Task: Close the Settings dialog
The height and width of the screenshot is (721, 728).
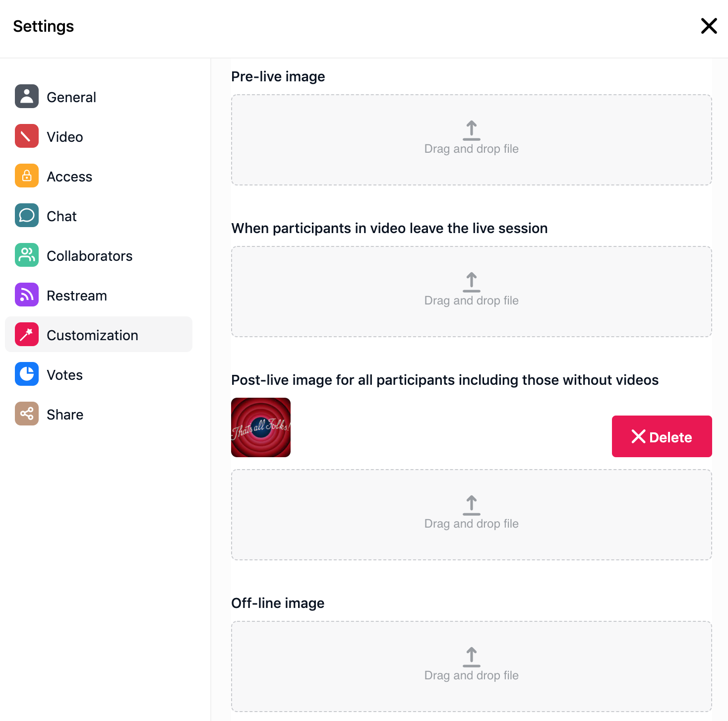Action: (709, 26)
